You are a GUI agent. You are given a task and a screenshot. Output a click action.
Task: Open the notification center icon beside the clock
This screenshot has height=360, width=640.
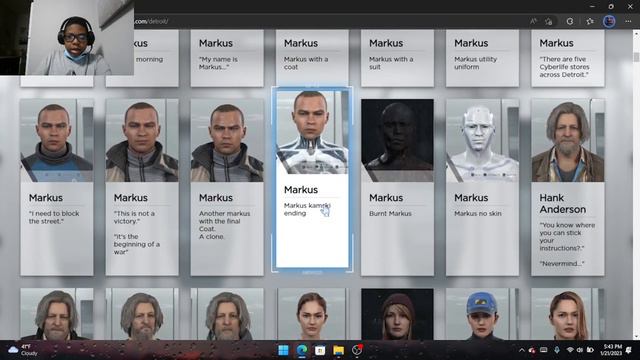tap(629, 350)
